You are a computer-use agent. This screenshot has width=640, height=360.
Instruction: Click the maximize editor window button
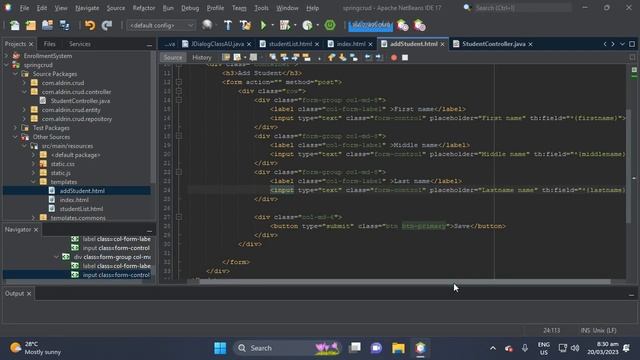click(x=632, y=44)
